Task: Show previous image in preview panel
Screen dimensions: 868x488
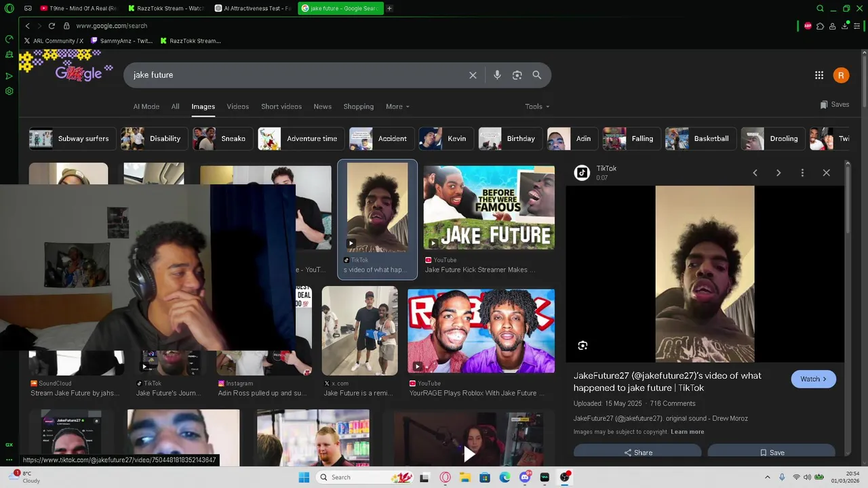Action: click(x=755, y=173)
